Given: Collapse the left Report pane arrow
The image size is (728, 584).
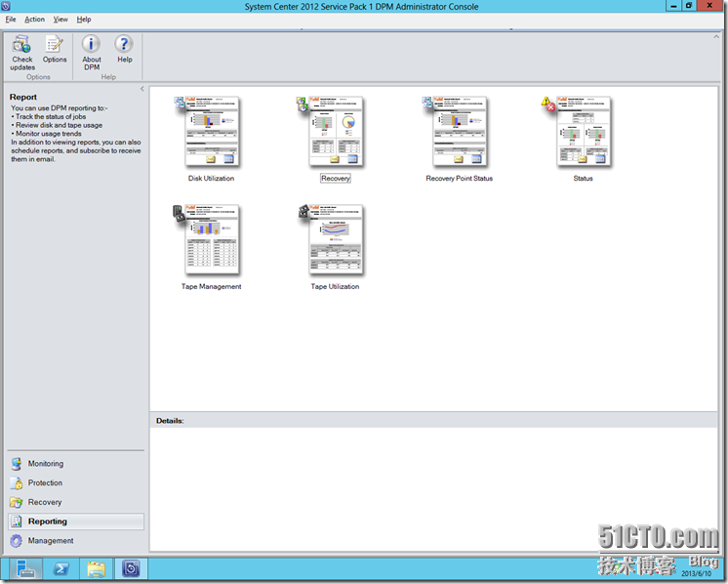Looking at the screenshot, I should (x=142, y=89).
